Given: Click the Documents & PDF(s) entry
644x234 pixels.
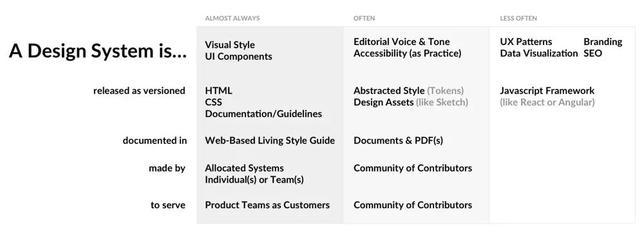Looking at the screenshot, I should [398, 141].
